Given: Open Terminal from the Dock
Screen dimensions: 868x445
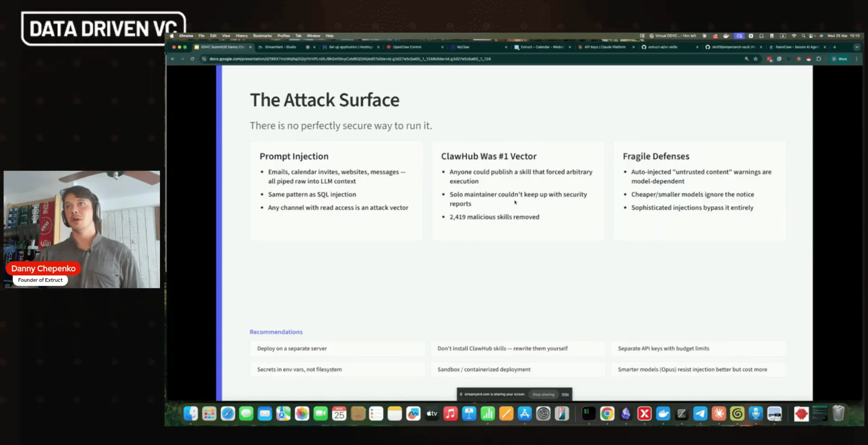Looking at the screenshot, I should click(588, 414).
